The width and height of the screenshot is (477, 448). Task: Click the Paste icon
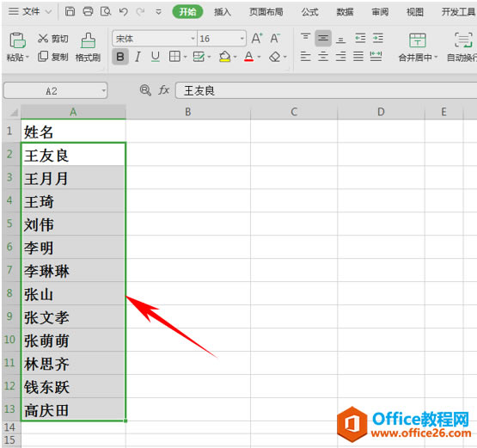(17, 40)
